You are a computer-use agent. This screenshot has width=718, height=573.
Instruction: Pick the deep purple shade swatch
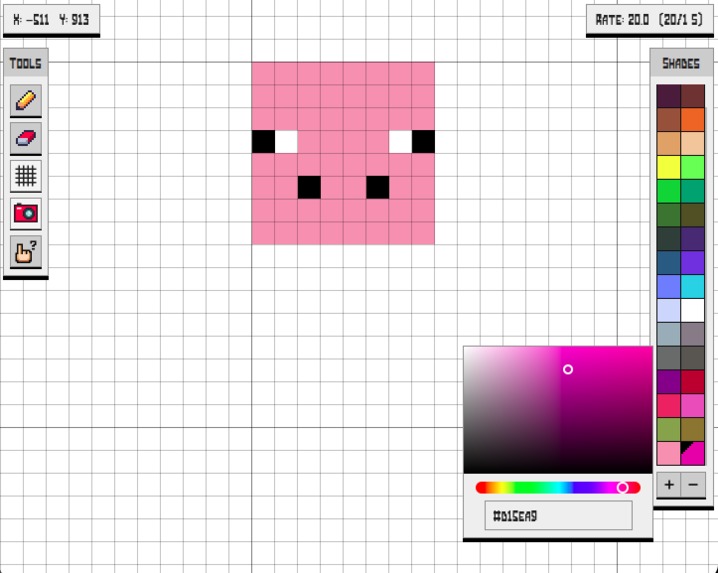coord(669,382)
